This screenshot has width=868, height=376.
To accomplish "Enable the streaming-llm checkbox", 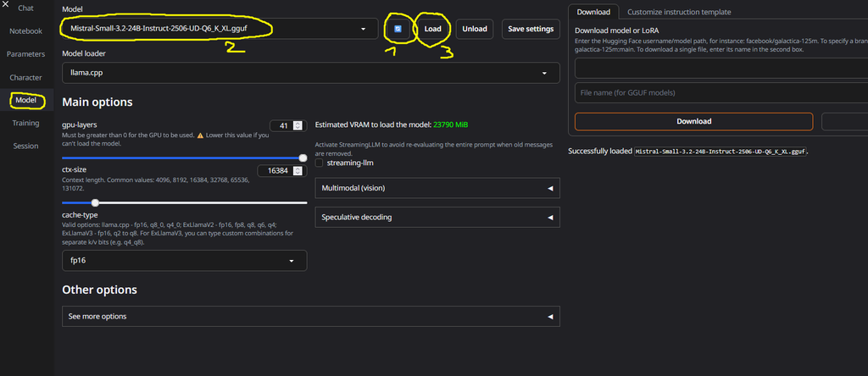I will tap(320, 163).
